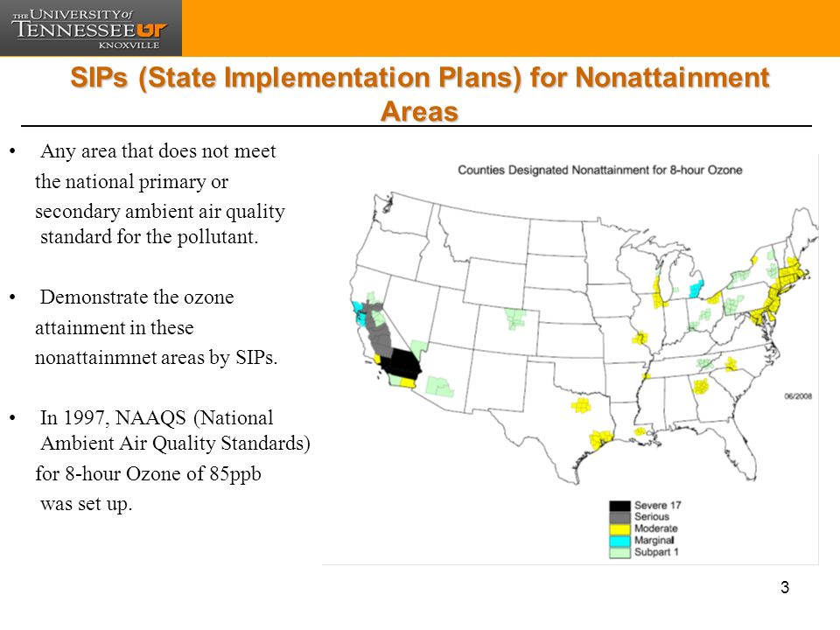The width and height of the screenshot is (840, 630).
Task: Click the yellow Dallas-area nonattainment counties
Action: click(581, 405)
